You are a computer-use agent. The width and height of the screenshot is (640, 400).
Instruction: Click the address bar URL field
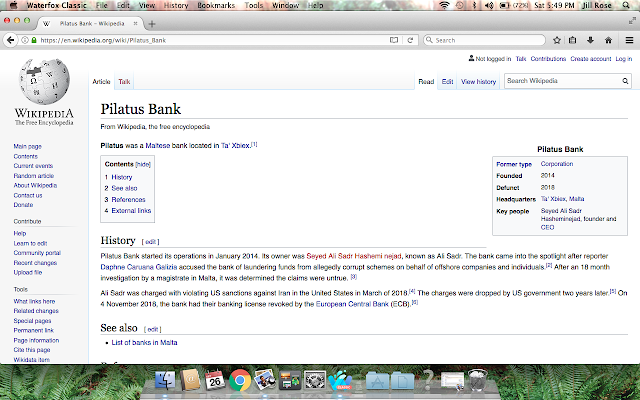[x=212, y=40]
